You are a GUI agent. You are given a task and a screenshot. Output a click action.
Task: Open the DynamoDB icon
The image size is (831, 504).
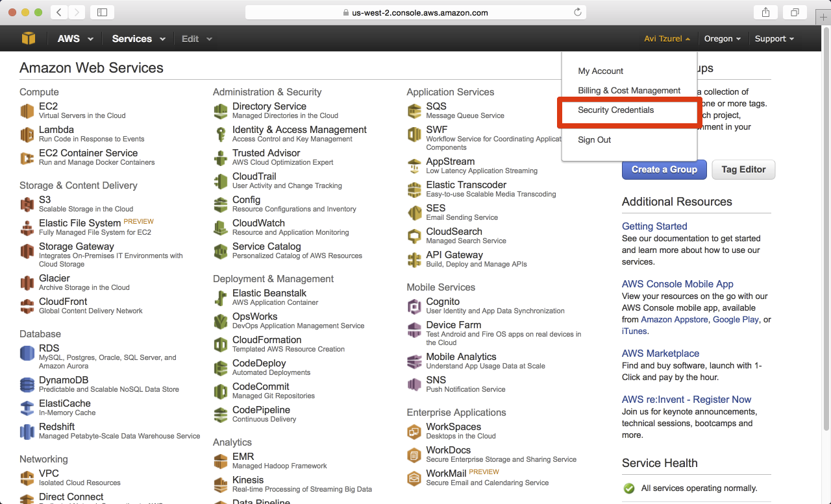click(27, 385)
